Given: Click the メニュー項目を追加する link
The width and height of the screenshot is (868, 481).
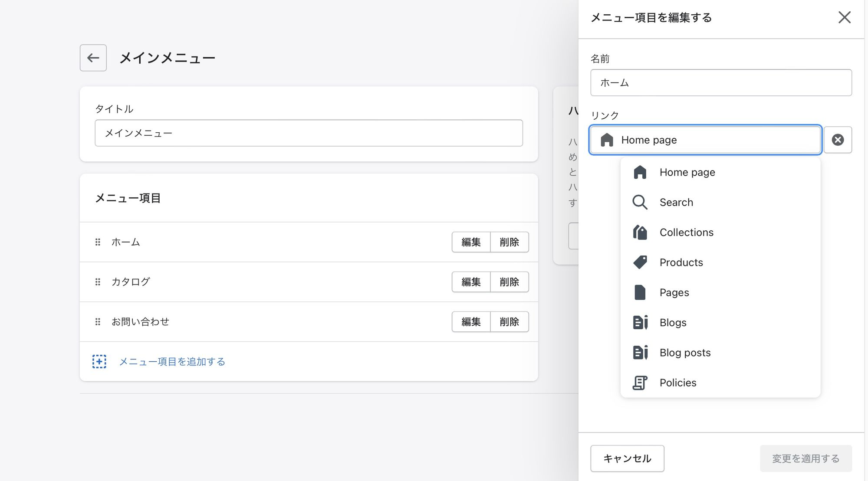Looking at the screenshot, I should (x=172, y=361).
